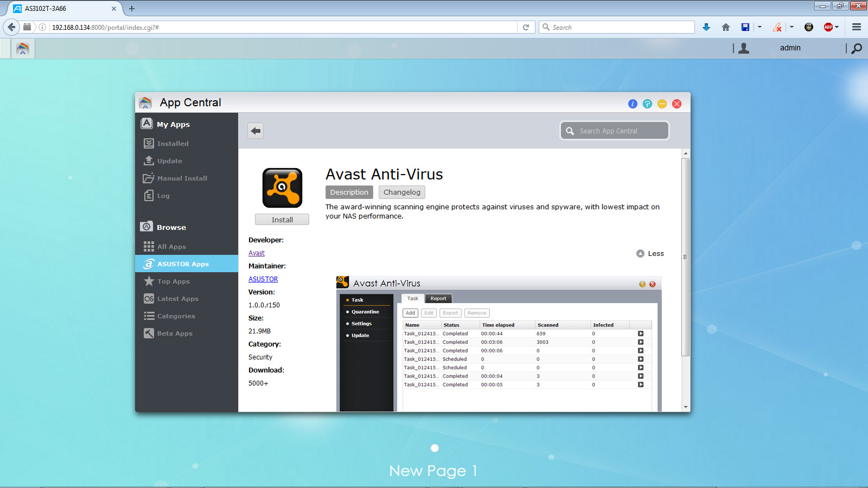The image size is (868, 488).
Task: Open the admin user icon menu
Action: [744, 48]
